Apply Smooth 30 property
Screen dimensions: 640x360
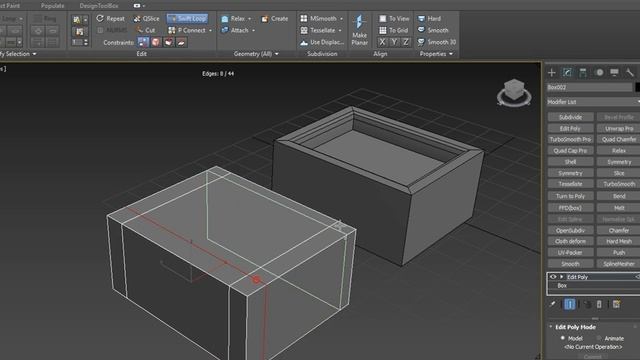(437, 42)
